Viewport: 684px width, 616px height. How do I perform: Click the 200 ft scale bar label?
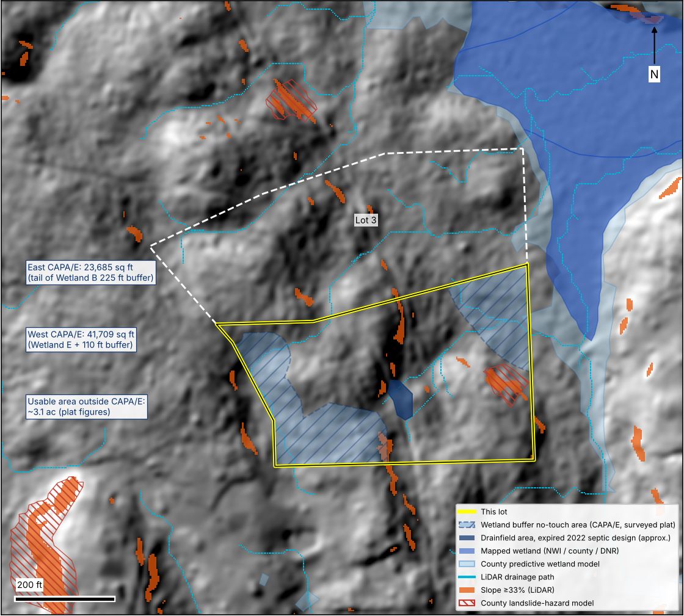pyautogui.click(x=30, y=585)
